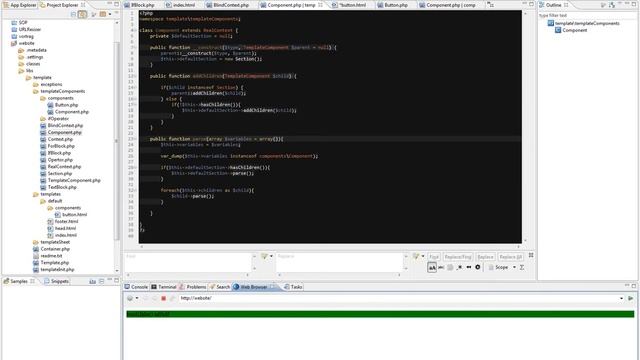Click the Find button
This screenshot has width=640, height=360.
(x=434, y=257)
